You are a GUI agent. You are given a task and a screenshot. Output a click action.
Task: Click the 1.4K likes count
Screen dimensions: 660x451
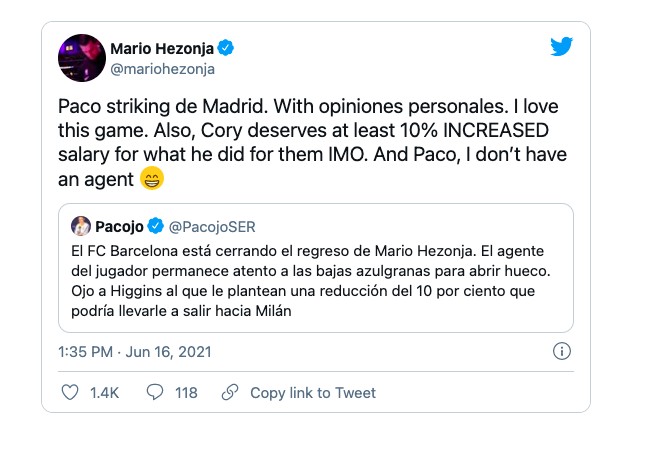(x=104, y=393)
